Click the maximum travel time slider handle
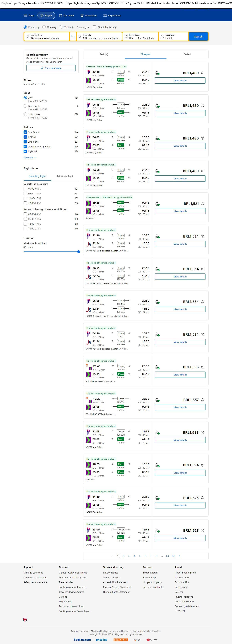This screenshot has height=644, width=232. pyautogui.click(x=78, y=252)
